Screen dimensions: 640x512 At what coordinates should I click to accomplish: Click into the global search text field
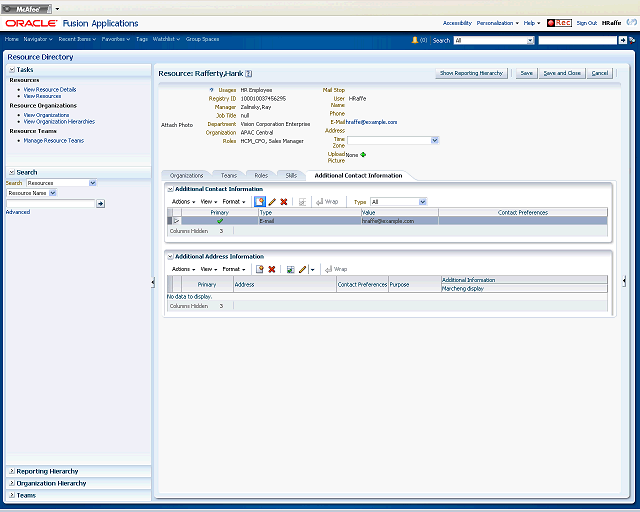578,40
